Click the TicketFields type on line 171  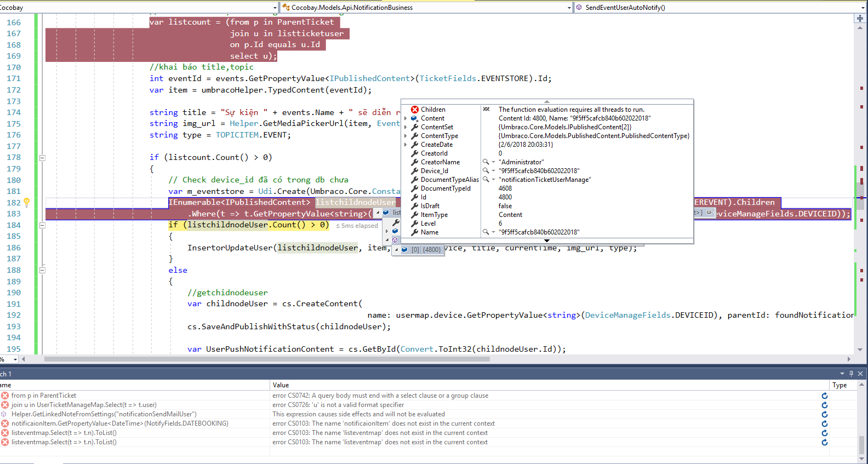448,78
